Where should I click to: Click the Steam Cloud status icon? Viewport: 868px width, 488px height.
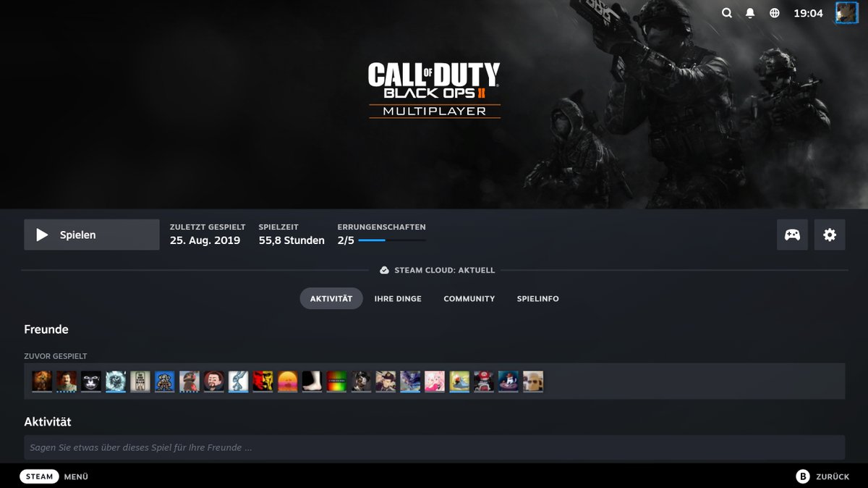(384, 270)
